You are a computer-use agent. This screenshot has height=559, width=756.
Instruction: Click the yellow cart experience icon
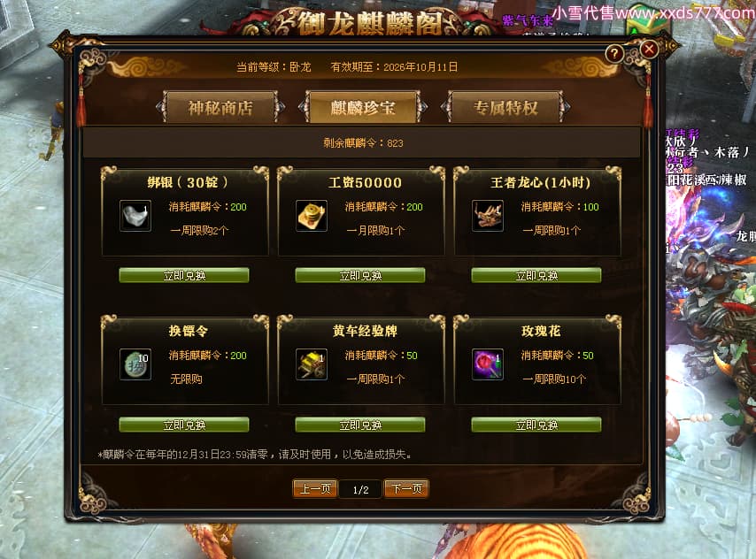[312, 364]
